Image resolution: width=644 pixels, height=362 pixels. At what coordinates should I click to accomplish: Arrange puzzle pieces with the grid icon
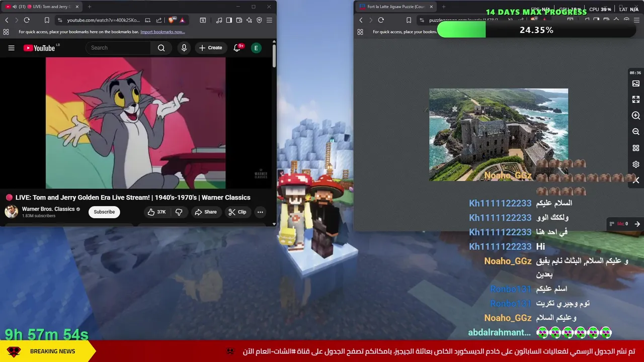coord(636,148)
